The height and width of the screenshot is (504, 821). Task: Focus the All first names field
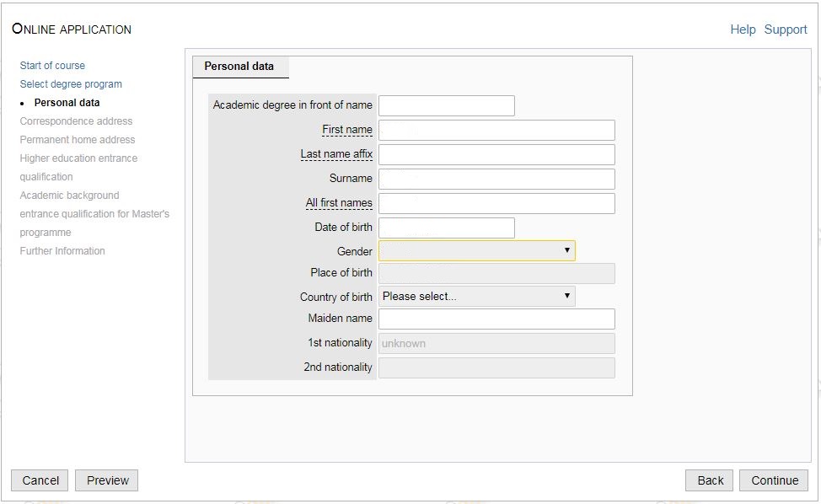click(496, 203)
